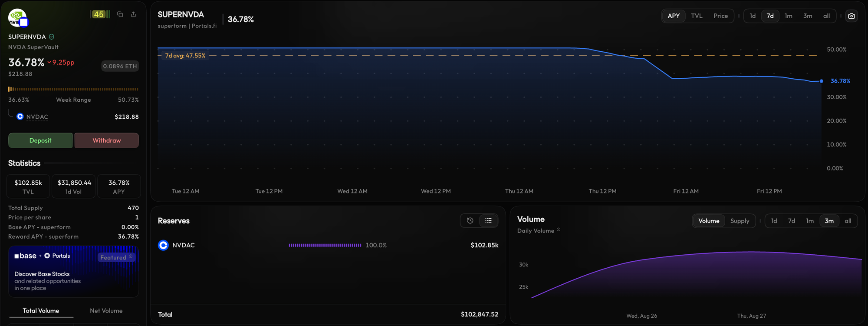Open the Net Volume tab
Viewport: 868px width, 326px height.
tap(106, 311)
